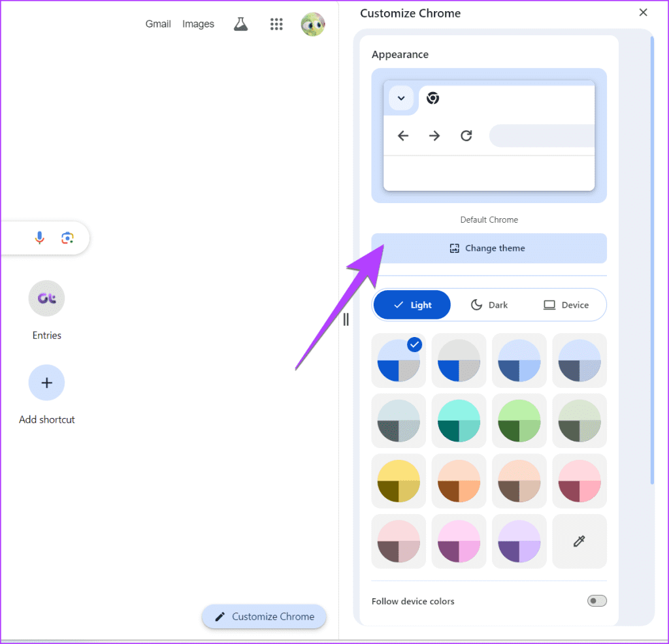Click the address bar in theme preview
Screen dimensions: 669x644
coord(542,136)
